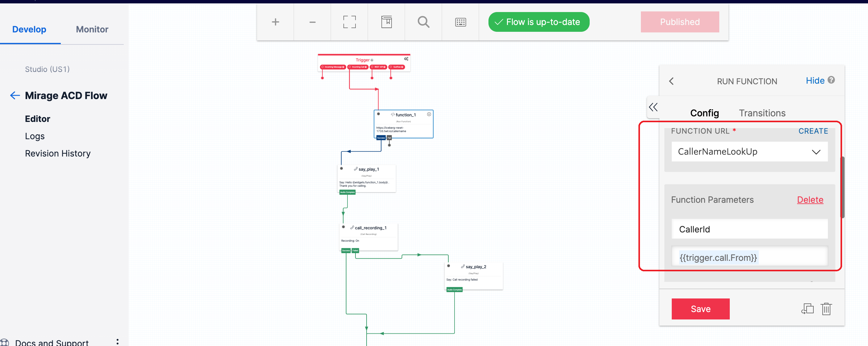Open the Function URL CallerNameLookUp dropdown
868x346 pixels.
pos(750,152)
